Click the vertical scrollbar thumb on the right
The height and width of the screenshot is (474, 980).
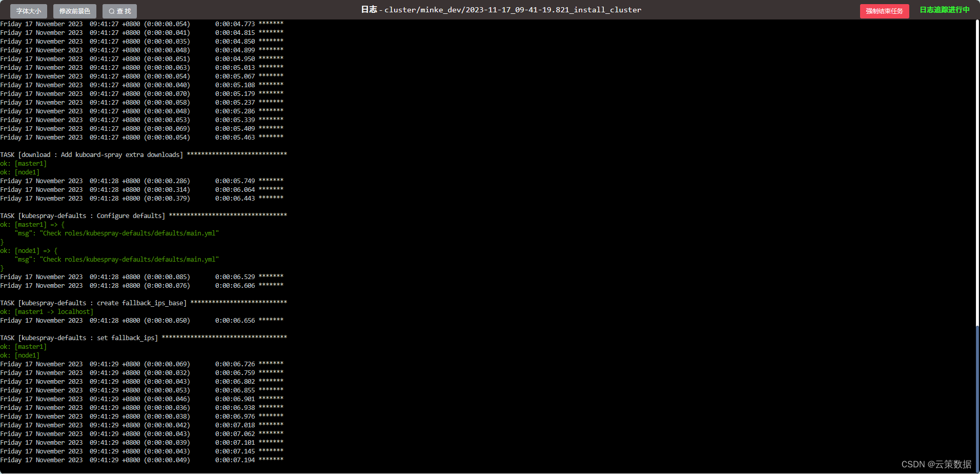[x=977, y=398]
